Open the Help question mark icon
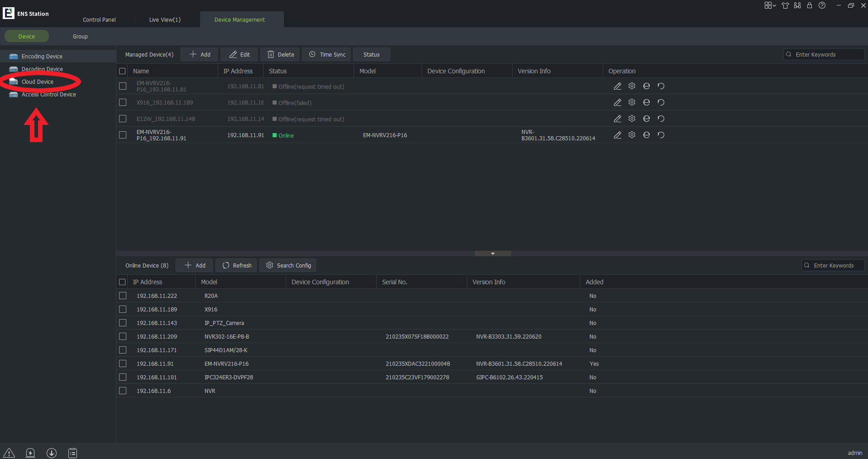Screen dimensions: 868x459 point(822,5)
